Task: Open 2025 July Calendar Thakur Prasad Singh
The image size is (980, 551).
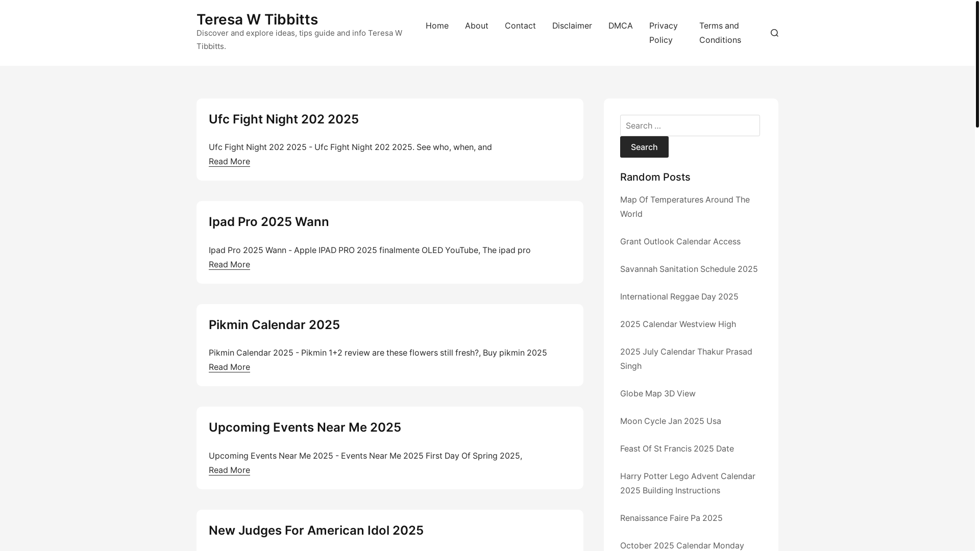Action: (x=686, y=359)
